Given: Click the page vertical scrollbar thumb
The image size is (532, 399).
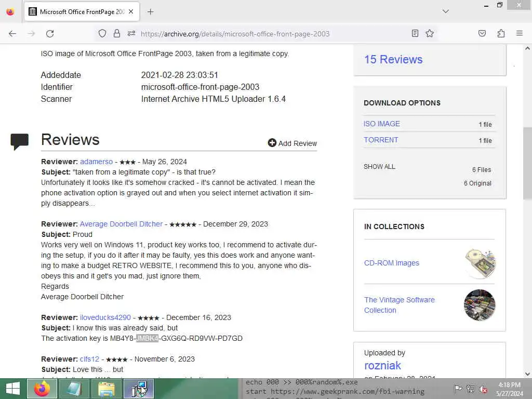Looking at the screenshot, I should 527,163.
